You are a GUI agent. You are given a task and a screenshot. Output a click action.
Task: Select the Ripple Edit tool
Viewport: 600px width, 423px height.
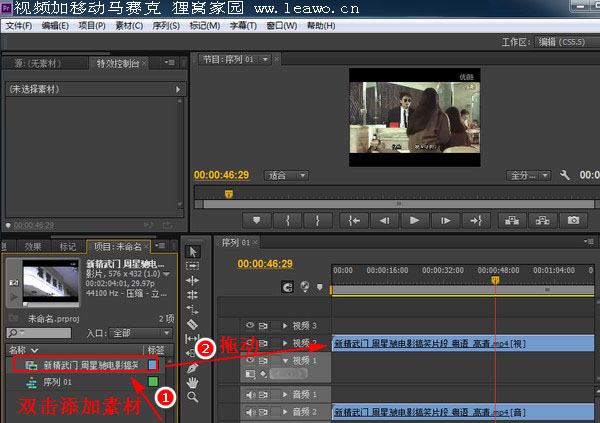192,280
